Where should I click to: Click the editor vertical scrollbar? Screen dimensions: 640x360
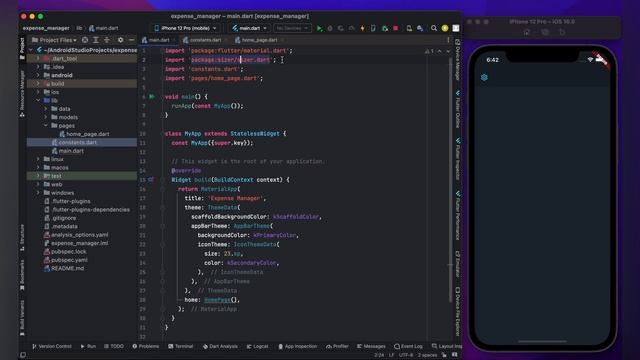coord(450,180)
